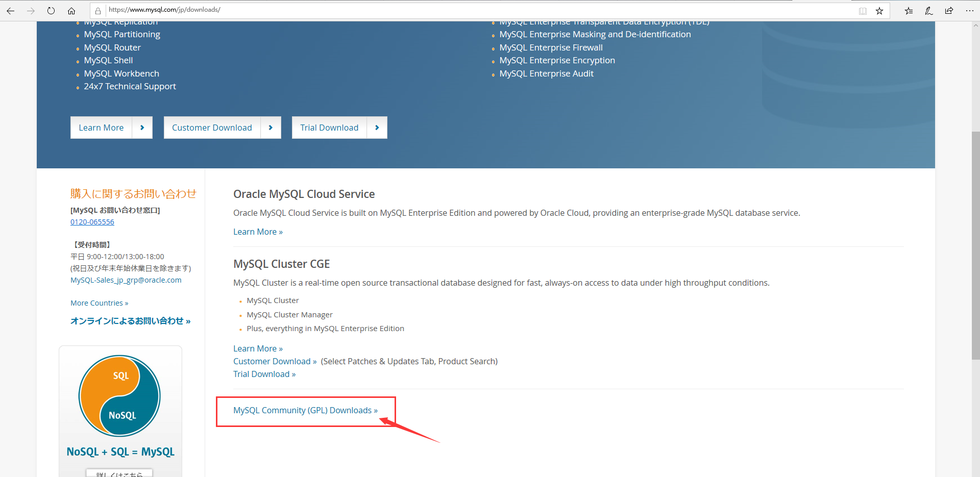The image size is (980, 477).
Task: Click Trial Download link under MySQL Cluster CGE
Action: tap(264, 374)
